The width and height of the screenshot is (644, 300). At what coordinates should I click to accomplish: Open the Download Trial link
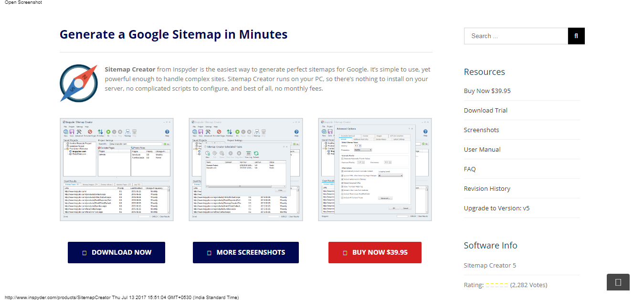[x=486, y=110]
